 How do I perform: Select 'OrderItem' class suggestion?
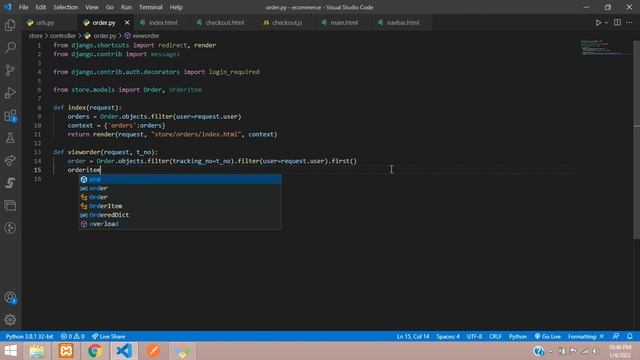(x=180, y=206)
